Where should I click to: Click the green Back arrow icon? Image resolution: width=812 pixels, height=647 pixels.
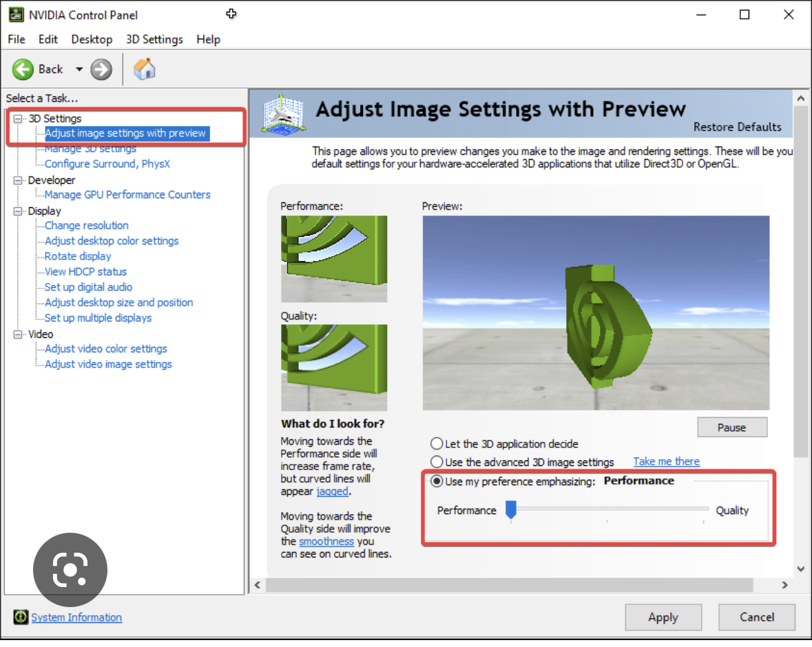[23, 70]
